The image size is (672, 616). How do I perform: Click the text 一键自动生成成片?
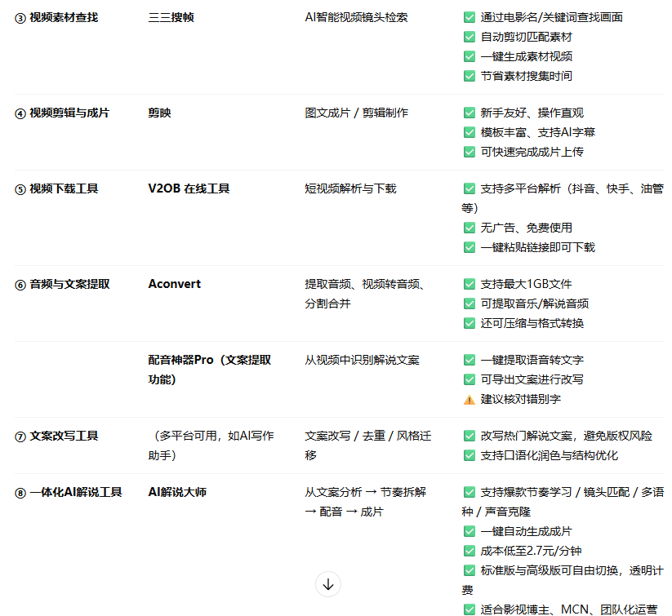(x=527, y=532)
